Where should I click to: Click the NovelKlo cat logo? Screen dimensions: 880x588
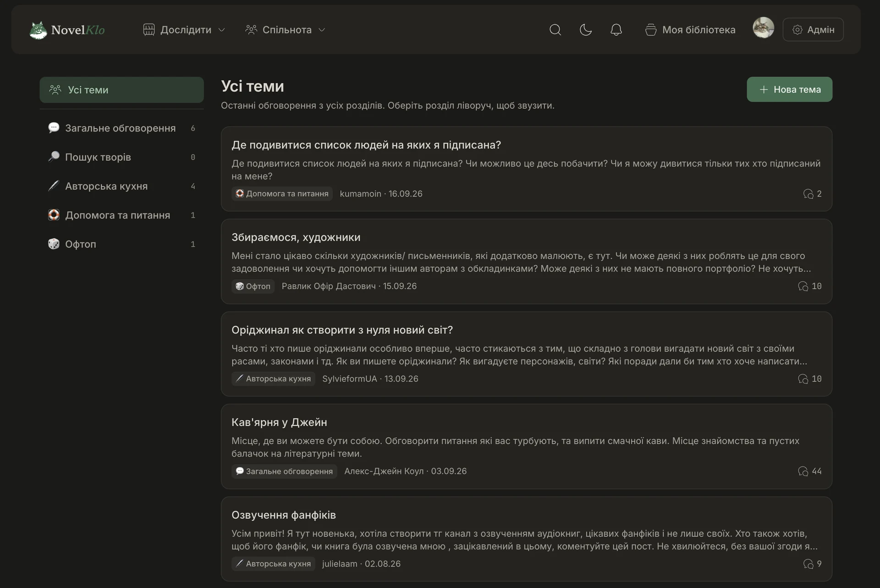click(38, 30)
